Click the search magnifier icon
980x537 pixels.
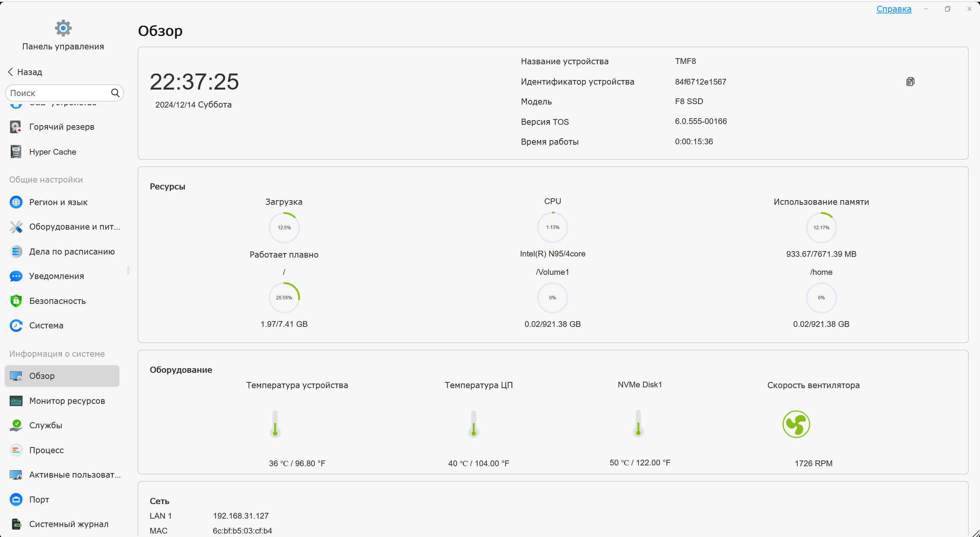115,93
